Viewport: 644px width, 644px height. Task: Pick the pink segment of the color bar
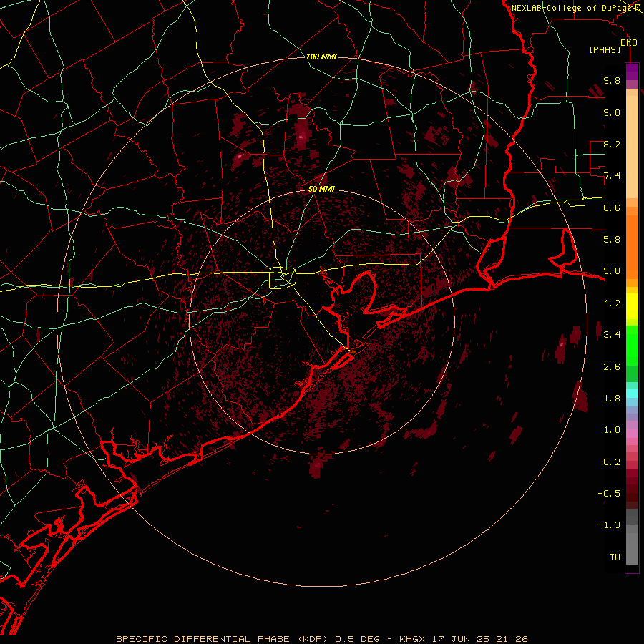coord(632,434)
